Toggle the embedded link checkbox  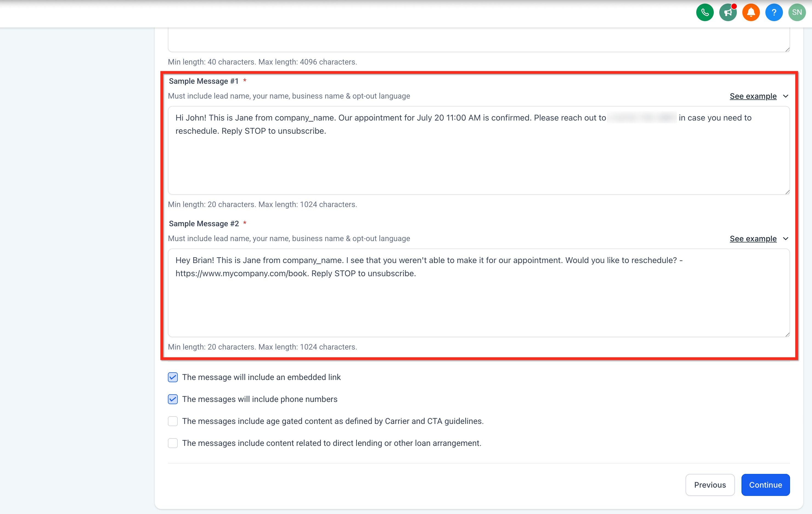(x=173, y=377)
